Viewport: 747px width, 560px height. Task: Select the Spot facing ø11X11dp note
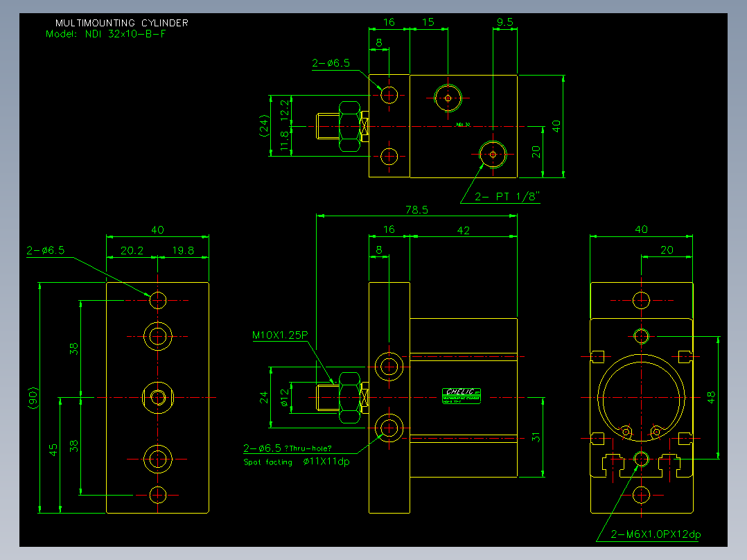[x=297, y=462]
